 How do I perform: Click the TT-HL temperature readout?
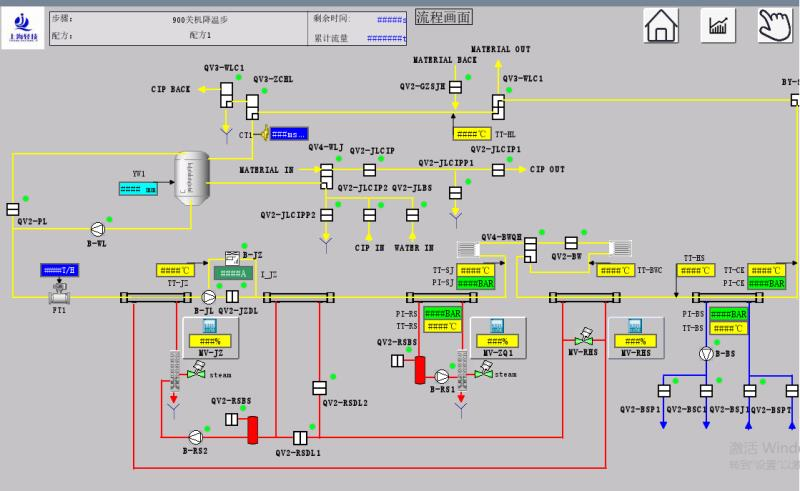coord(471,134)
